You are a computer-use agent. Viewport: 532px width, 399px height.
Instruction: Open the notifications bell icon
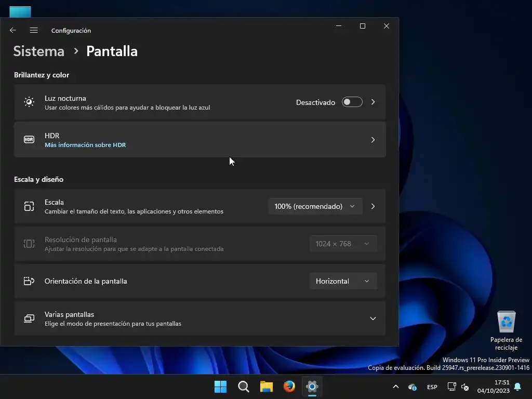tap(518, 387)
